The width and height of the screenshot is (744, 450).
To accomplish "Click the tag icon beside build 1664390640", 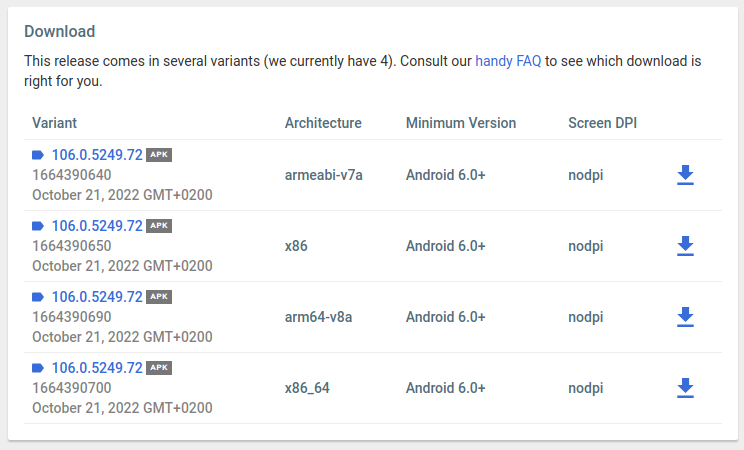I will (38, 155).
